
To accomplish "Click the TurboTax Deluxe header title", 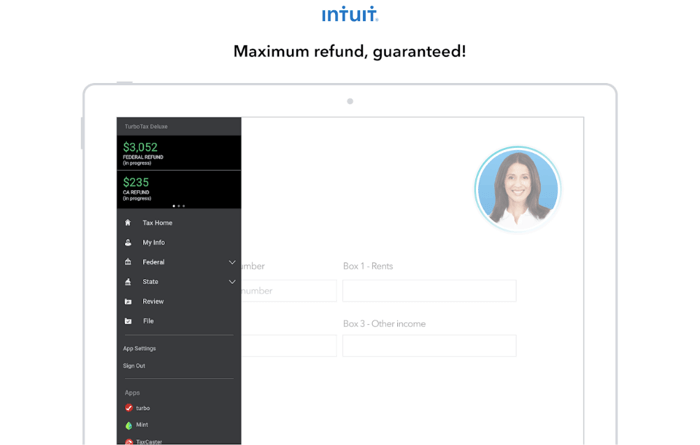I will 146,126.
